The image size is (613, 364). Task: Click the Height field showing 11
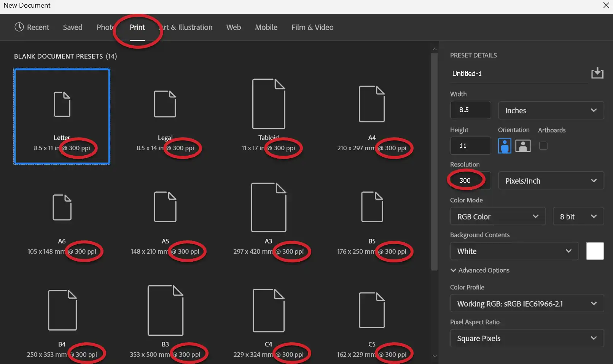pos(471,146)
